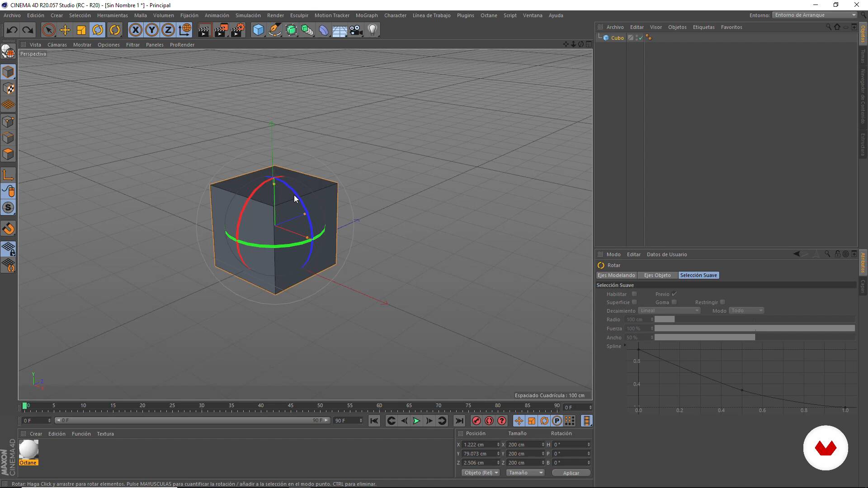Click Render View clapperboard icon

(204, 30)
